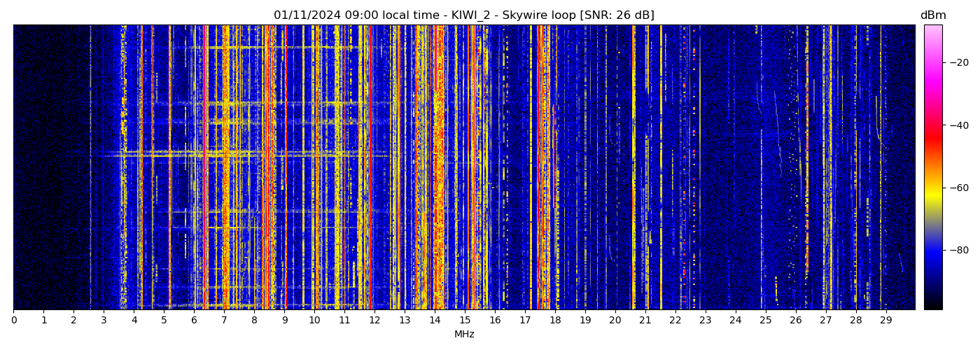The image size is (980, 350).
Task: Click the 12 MHz tick label
Action: pos(374,320)
